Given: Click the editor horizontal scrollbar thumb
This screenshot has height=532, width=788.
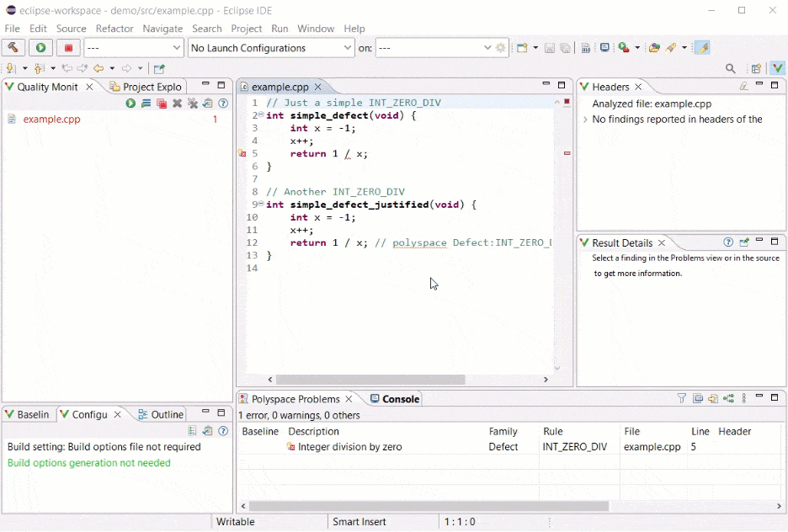Looking at the screenshot, I should tap(370, 380).
